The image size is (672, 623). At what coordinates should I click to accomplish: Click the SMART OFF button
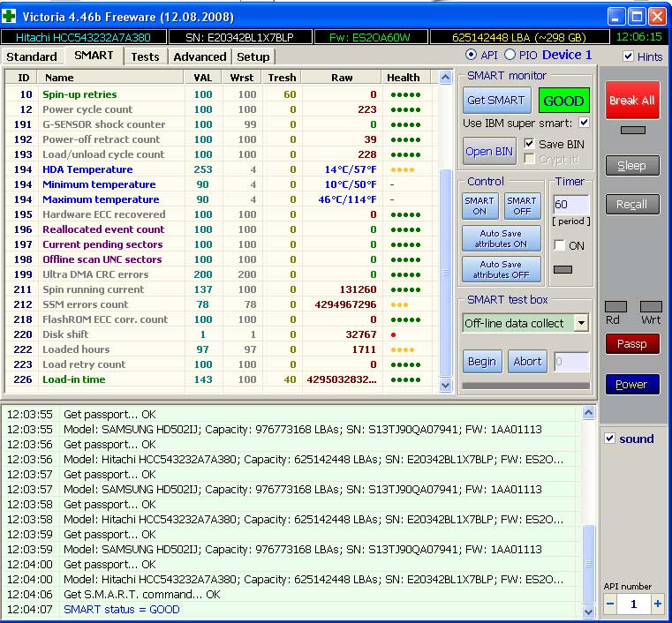pyautogui.click(x=522, y=206)
